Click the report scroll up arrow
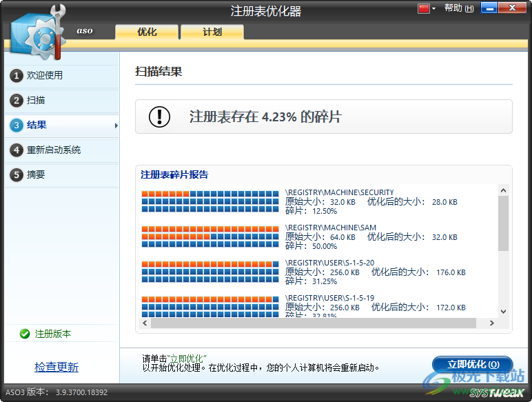The image size is (532, 402). click(504, 190)
